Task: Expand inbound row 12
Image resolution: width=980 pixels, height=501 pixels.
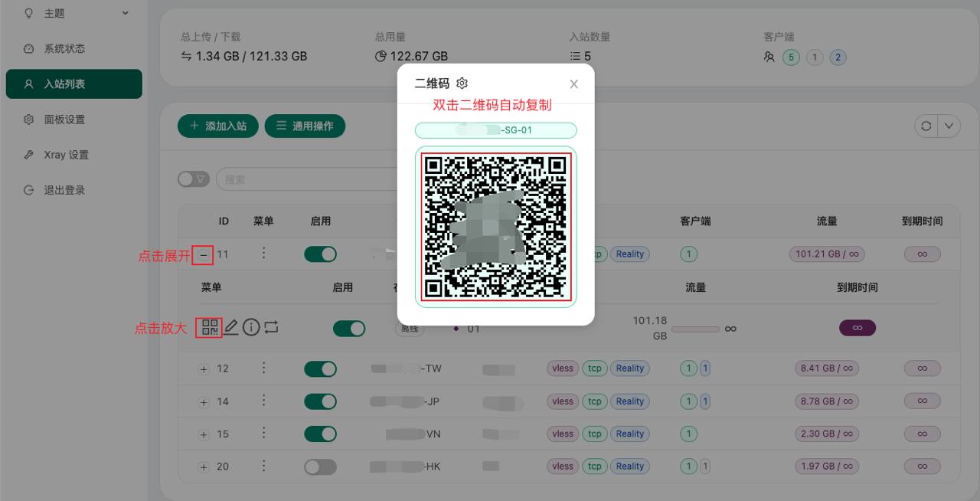Action: coord(204,369)
